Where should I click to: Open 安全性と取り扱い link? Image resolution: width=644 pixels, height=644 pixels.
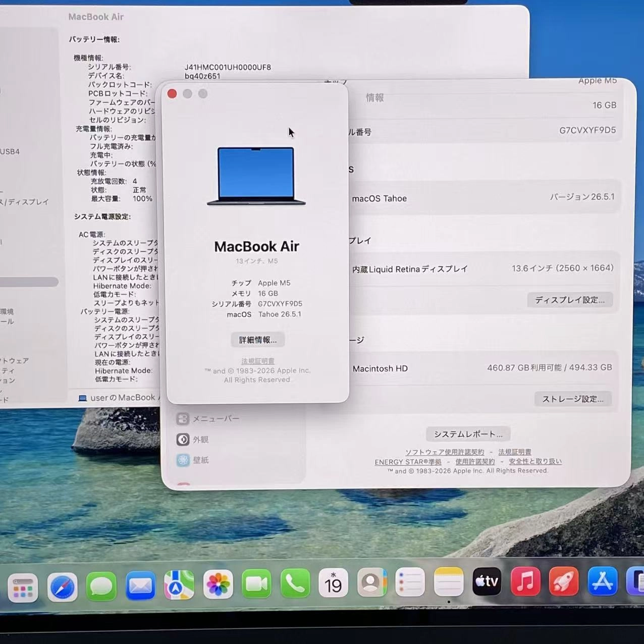[535, 461]
